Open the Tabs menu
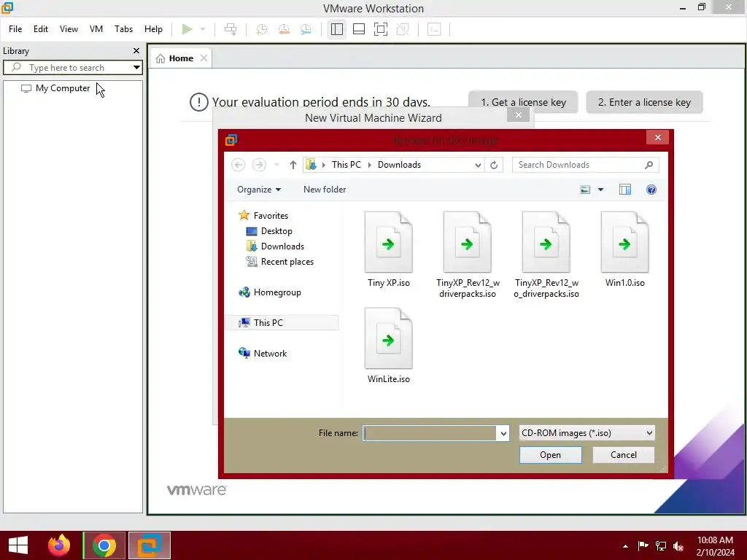 pos(123,29)
